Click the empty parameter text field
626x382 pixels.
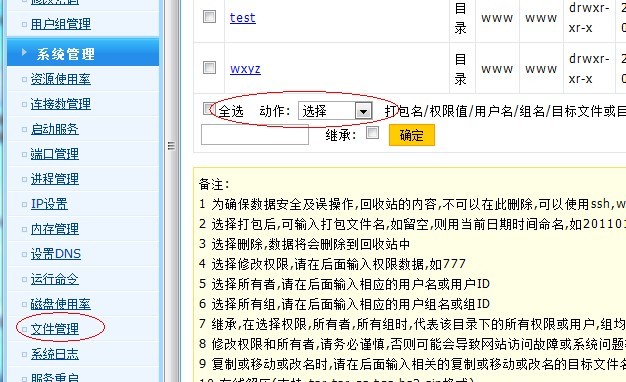(255, 135)
